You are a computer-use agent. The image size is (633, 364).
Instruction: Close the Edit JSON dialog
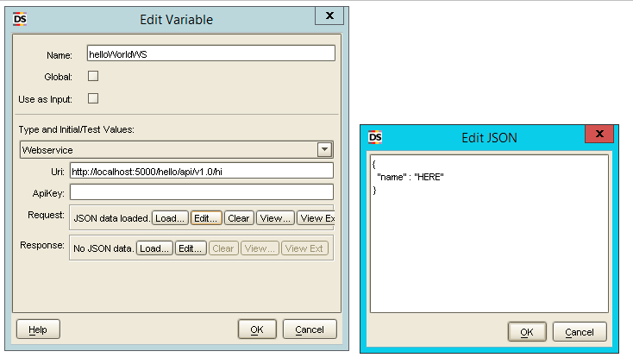coord(599,134)
